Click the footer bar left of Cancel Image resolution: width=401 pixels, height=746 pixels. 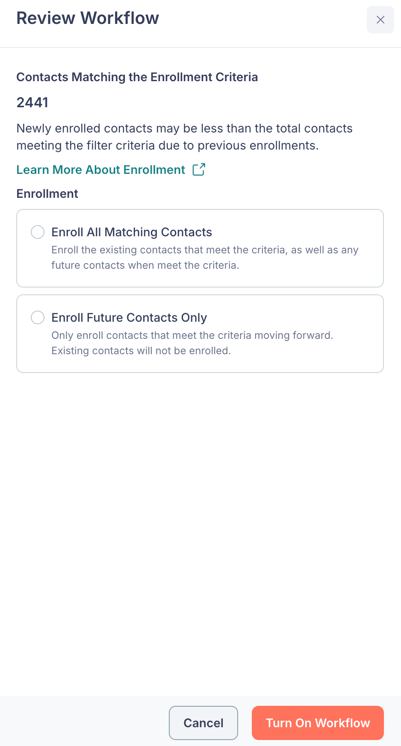(85, 722)
